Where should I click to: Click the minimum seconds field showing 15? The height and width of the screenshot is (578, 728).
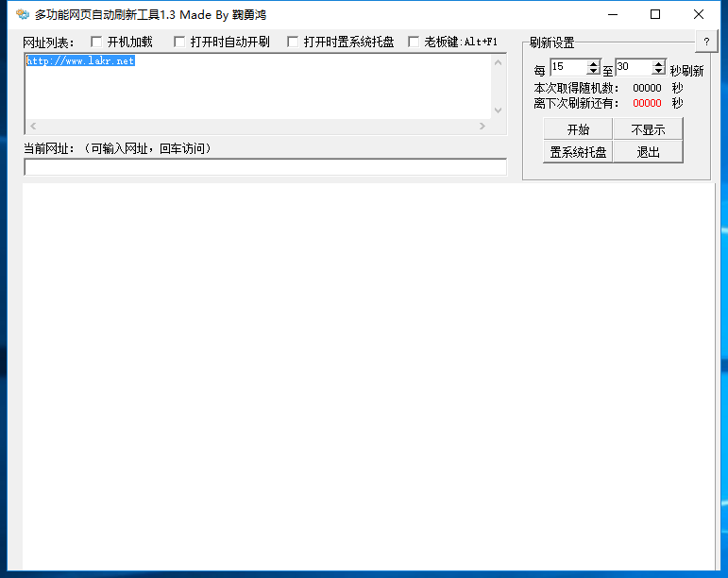tap(567, 68)
